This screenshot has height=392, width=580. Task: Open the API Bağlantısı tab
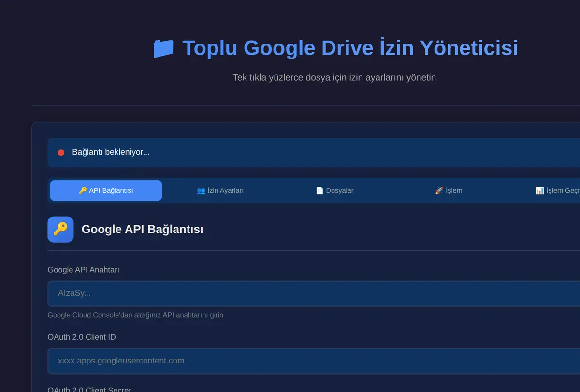tap(106, 190)
